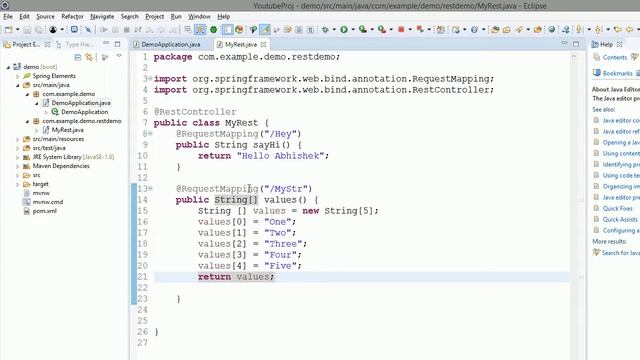Close the MyRest.java editor tab

pyautogui.click(x=264, y=44)
